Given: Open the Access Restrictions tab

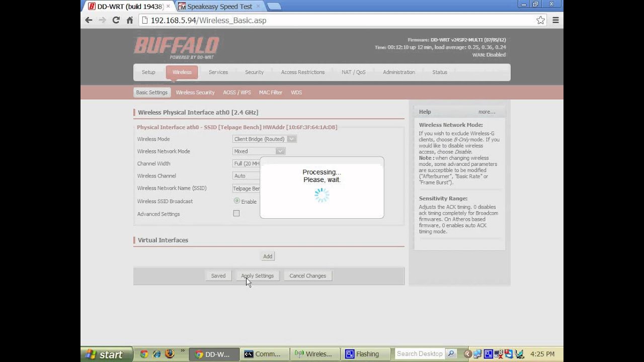Looking at the screenshot, I should [x=302, y=72].
